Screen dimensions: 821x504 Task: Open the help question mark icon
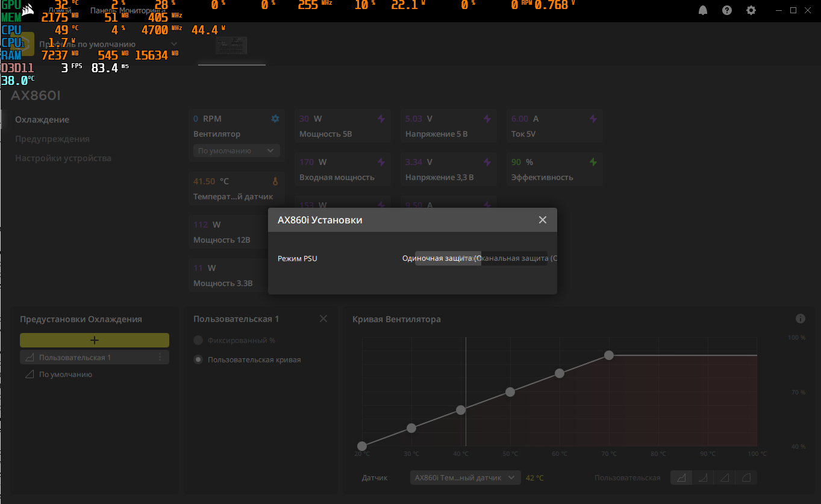(727, 10)
